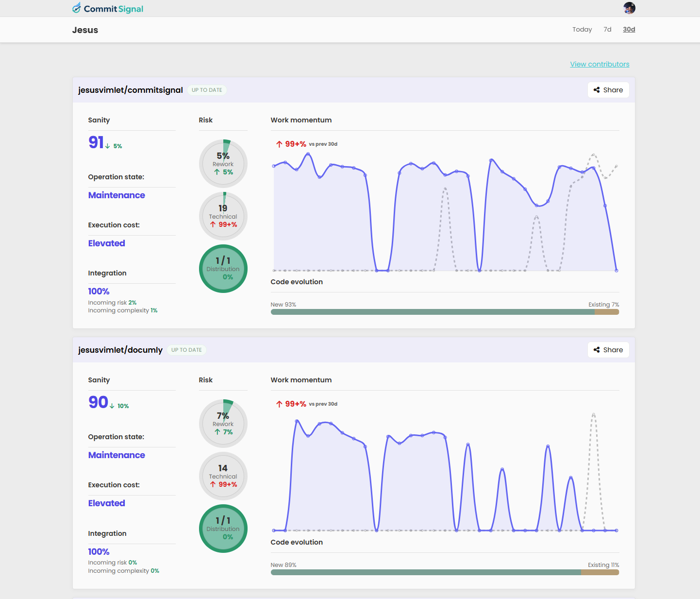Click Incoming complexity 0% text
Image resolution: width=700 pixels, height=599 pixels.
coord(124,571)
